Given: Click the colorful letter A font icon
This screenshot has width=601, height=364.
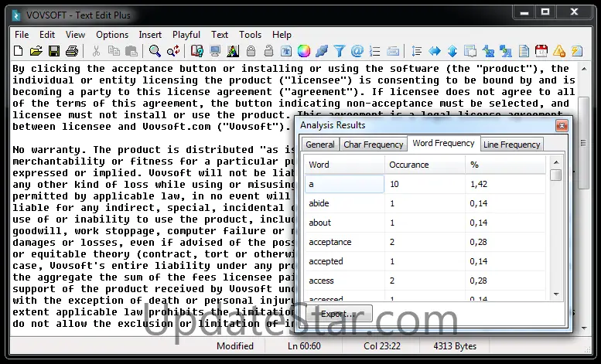Looking at the screenshot, I should tap(233, 50).
